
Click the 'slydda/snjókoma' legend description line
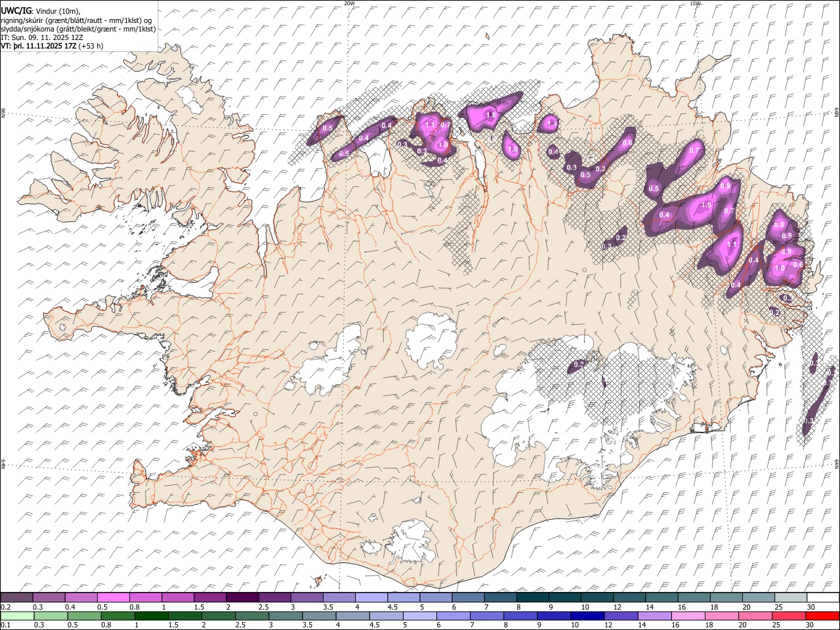pos(78,29)
